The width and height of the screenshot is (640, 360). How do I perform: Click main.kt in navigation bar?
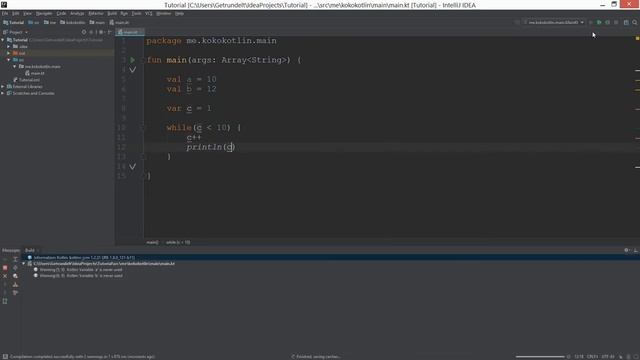tap(119, 22)
